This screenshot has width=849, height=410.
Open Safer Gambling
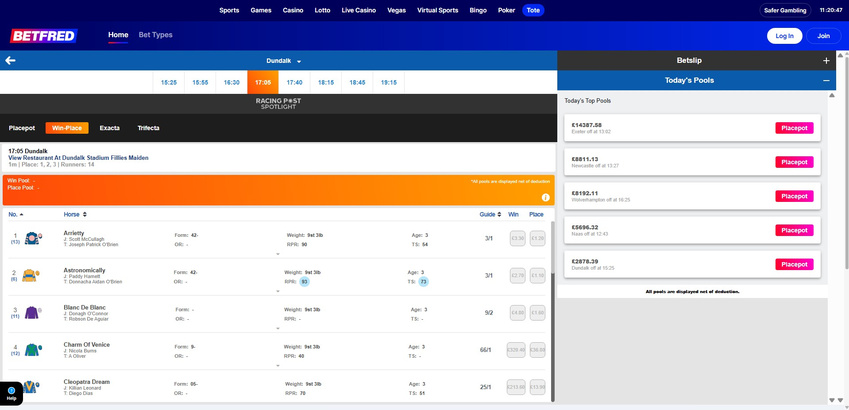[x=785, y=10]
